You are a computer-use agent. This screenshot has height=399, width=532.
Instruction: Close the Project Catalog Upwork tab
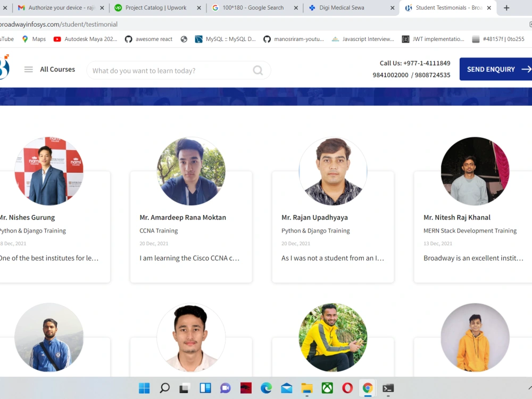[199, 8]
